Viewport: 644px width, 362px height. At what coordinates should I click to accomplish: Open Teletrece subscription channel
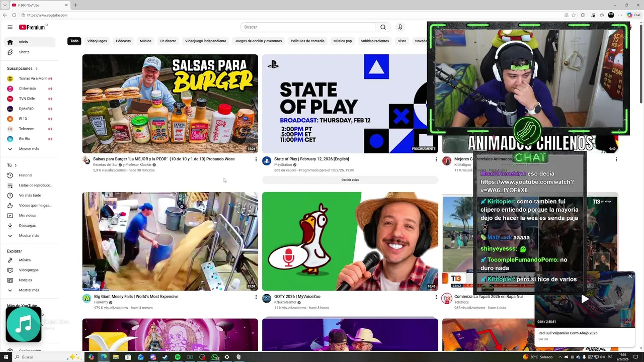(x=30, y=129)
